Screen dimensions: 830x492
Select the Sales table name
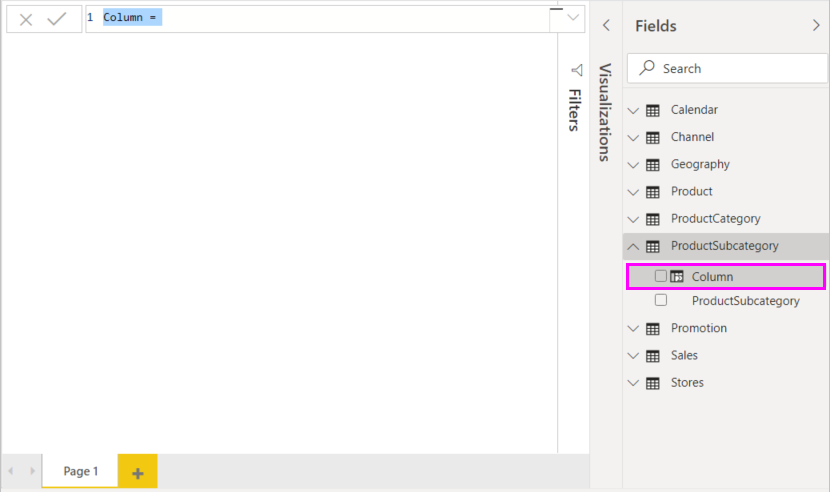point(684,355)
